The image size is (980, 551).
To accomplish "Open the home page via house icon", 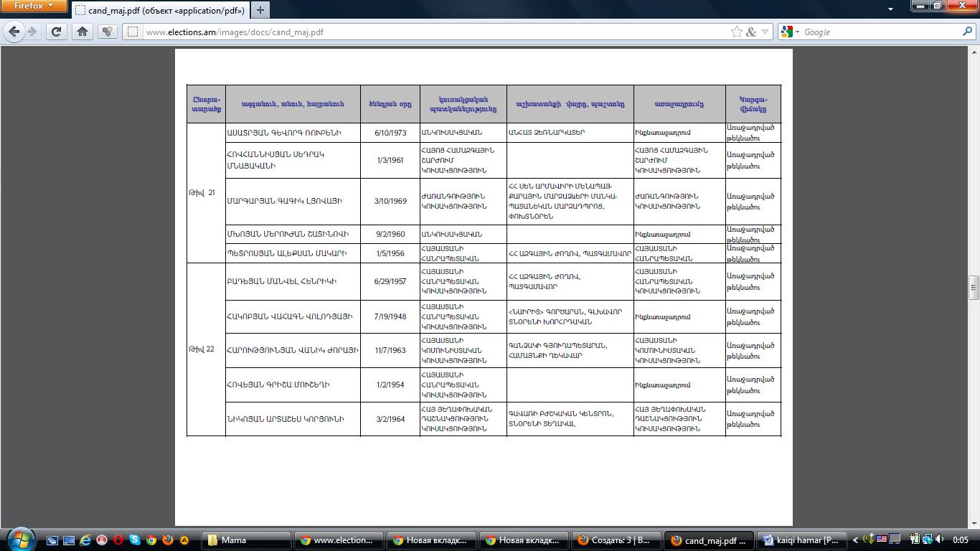I will click(83, 32).
